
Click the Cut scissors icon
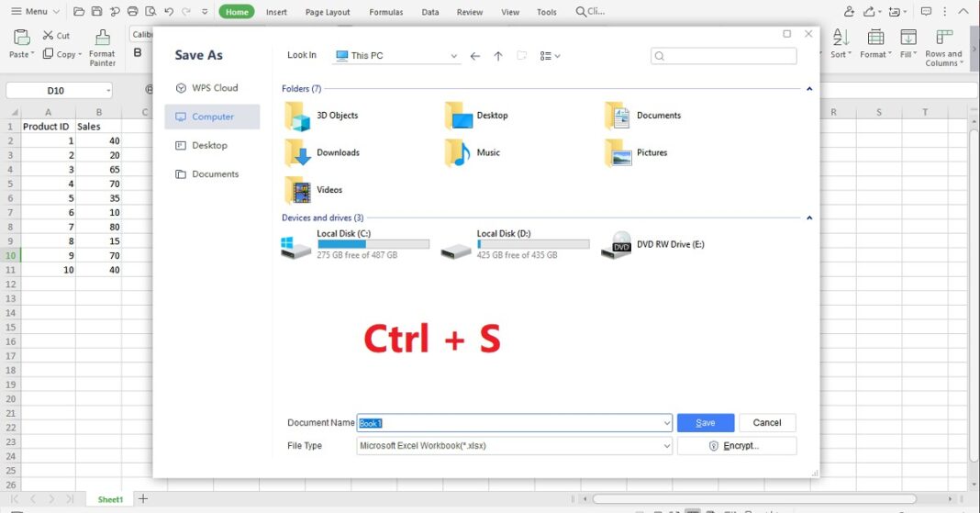[x=48, y=36]
